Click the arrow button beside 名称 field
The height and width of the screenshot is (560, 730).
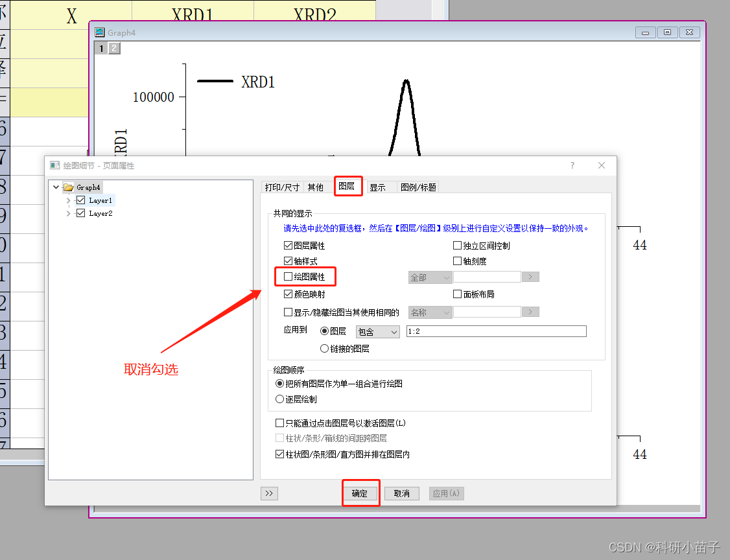click(530, 311)
